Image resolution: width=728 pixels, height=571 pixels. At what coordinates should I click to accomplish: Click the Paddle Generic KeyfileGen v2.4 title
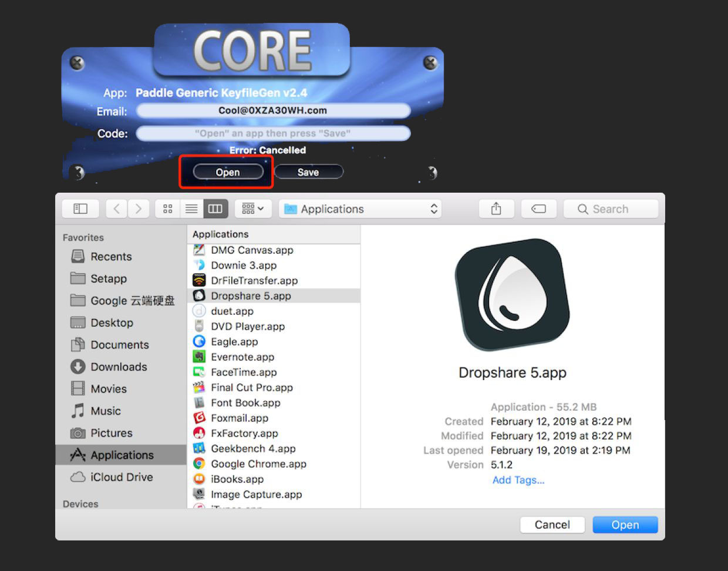[221, 93]
